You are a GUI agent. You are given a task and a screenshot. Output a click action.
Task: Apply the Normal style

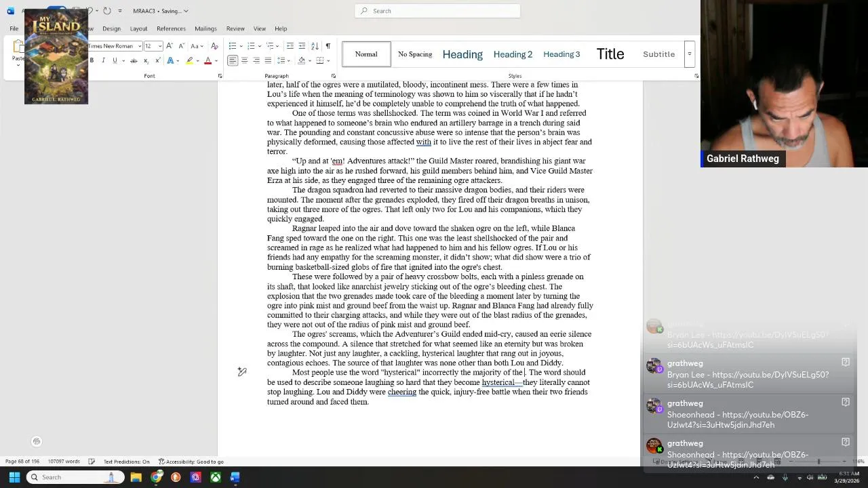click(366, 54)
